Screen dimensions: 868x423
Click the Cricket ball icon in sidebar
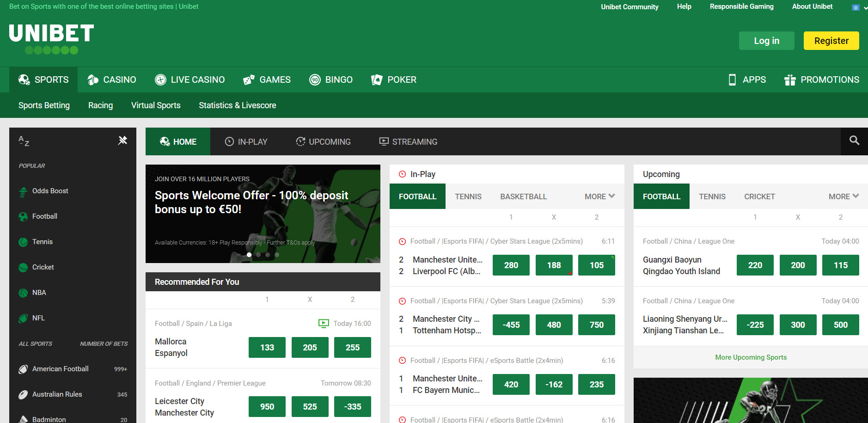23,267
